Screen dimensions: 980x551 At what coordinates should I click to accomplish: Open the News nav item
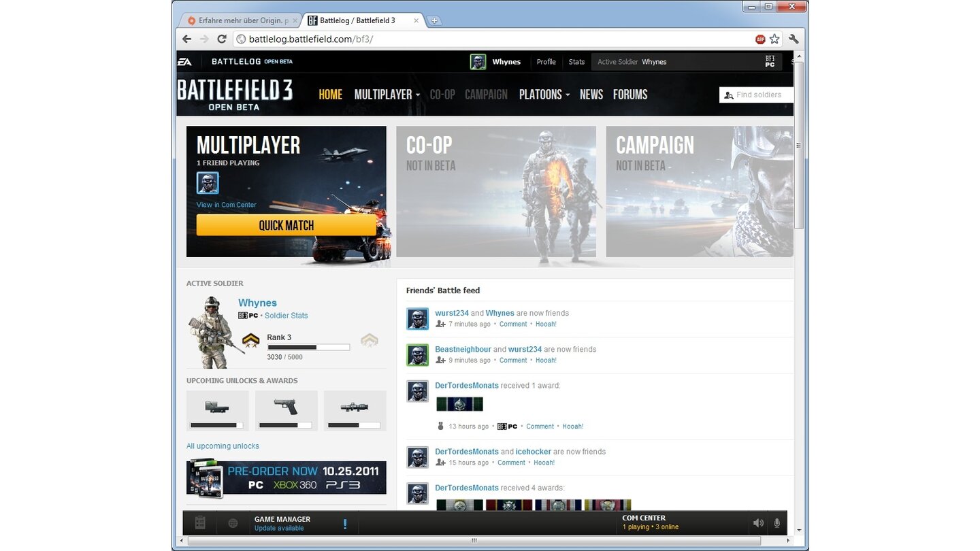[591, 95]
